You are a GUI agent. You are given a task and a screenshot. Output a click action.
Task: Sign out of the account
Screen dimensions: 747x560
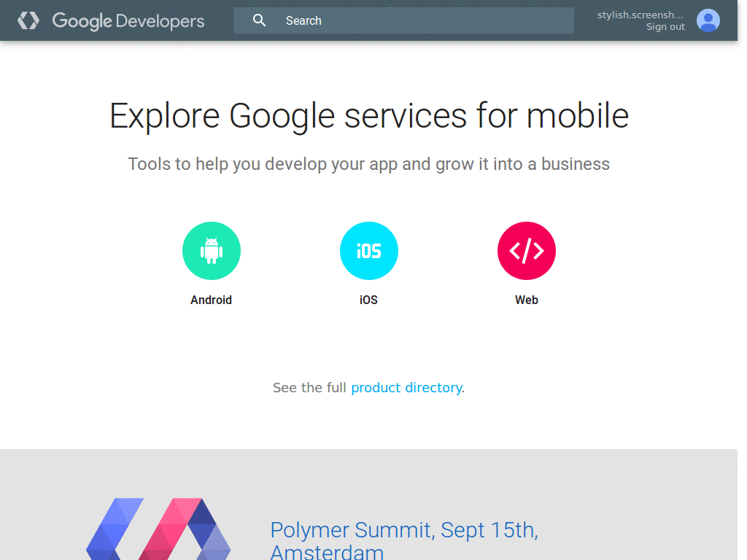click(x=665, y=27)
